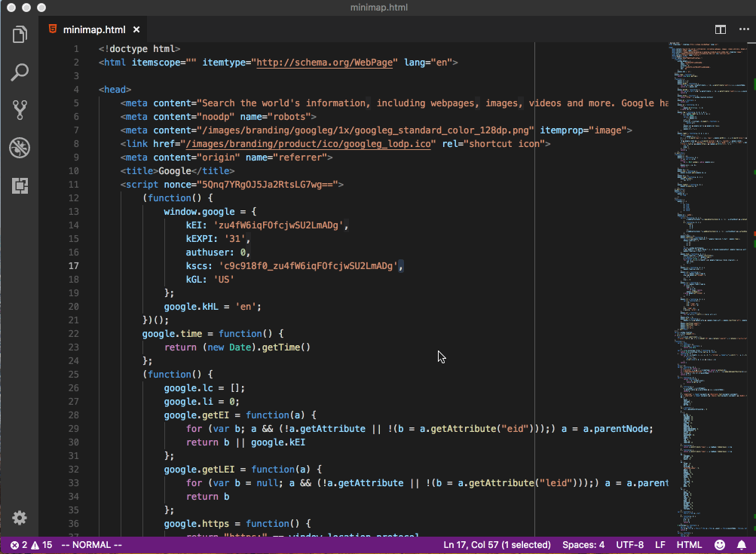Click the <!doctype html> text
Viewport: 756px width, 554px height.
[139, 49]
